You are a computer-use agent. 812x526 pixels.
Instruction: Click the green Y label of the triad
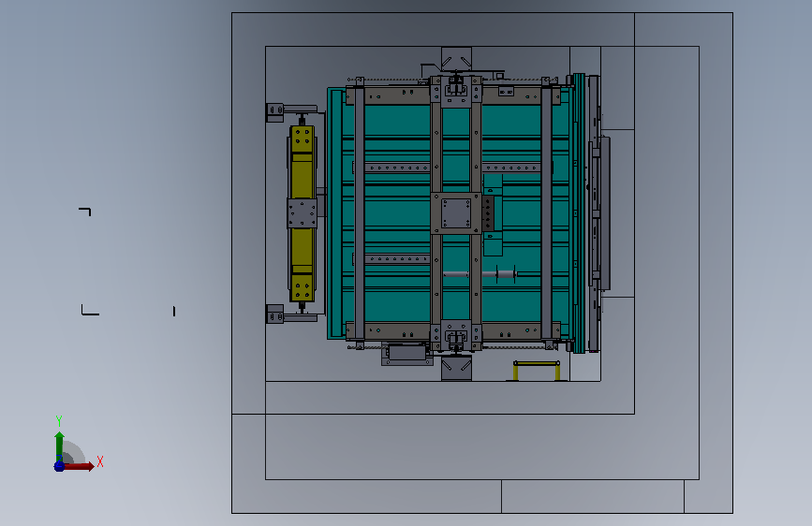click(59, 421)
